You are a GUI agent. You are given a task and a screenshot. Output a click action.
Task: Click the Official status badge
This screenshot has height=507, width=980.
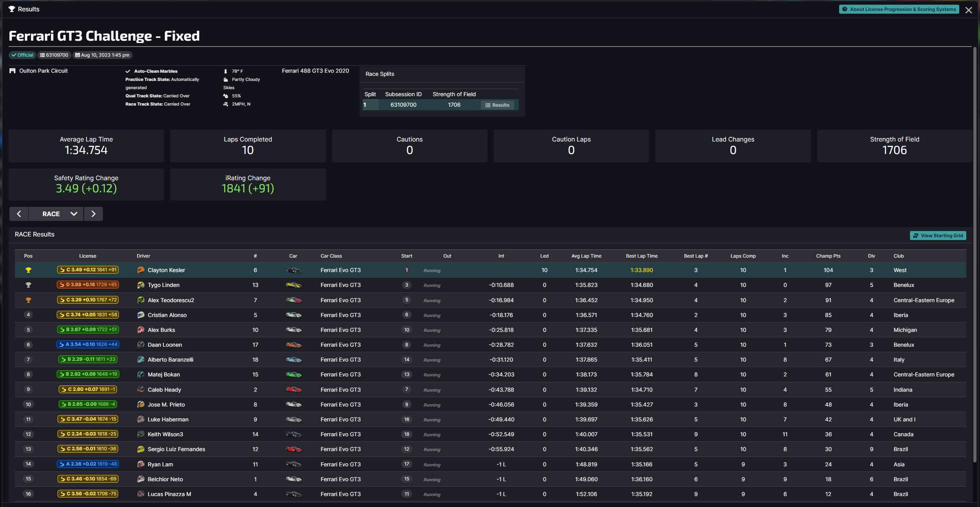click(x=22, y=55)
